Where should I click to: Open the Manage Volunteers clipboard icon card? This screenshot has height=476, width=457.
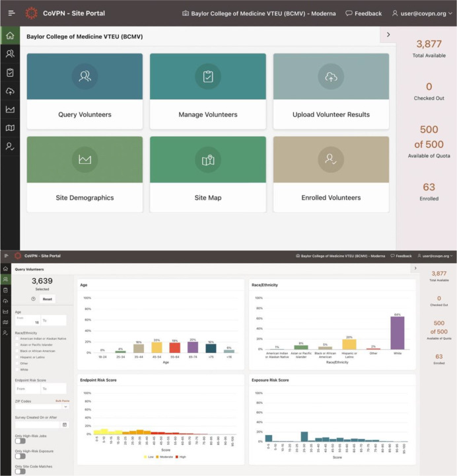coord(208,76)
